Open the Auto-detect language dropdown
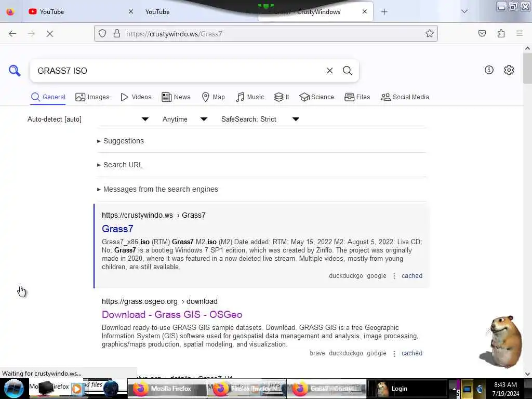Screen dimensions: 532x399 pos(88,119)
